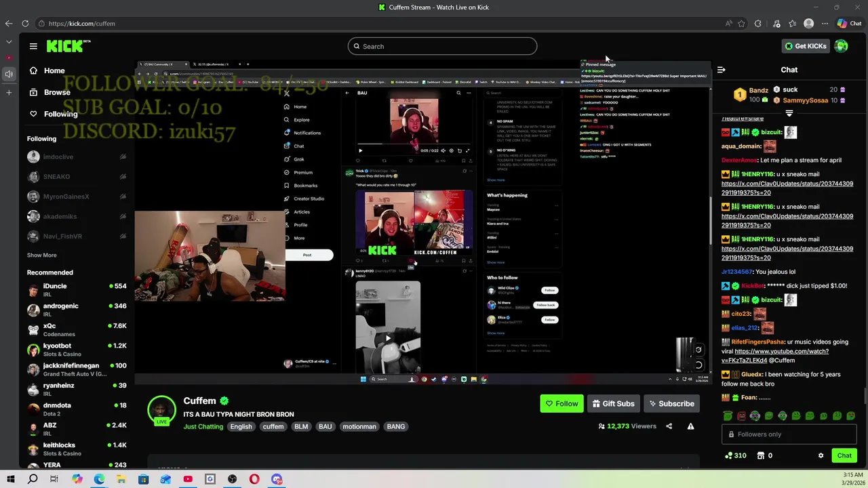Screen dimensions: 868x488
Task: Open Discord from the taskbar
Action: pyautogui.click(x=277, y=479)
